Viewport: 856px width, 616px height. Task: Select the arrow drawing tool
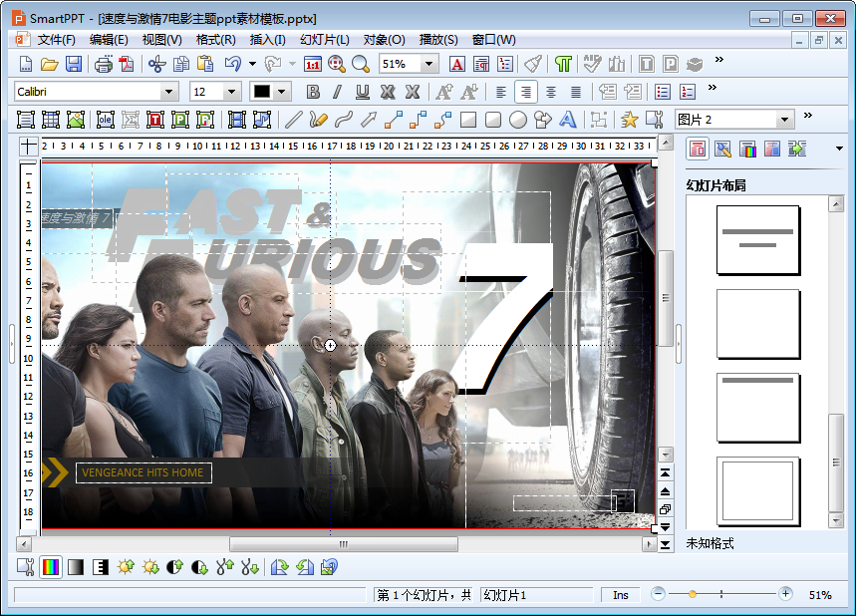369,120
